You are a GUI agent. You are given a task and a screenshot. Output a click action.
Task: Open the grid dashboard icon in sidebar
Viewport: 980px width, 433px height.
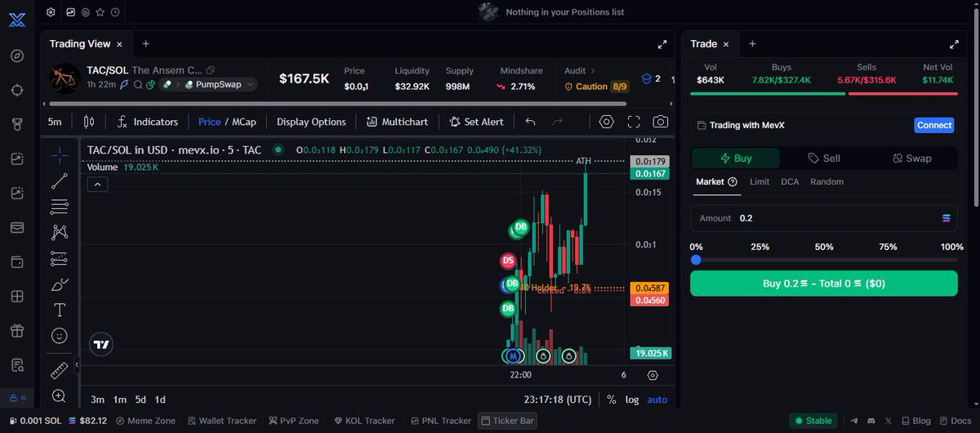pos(17,297)
